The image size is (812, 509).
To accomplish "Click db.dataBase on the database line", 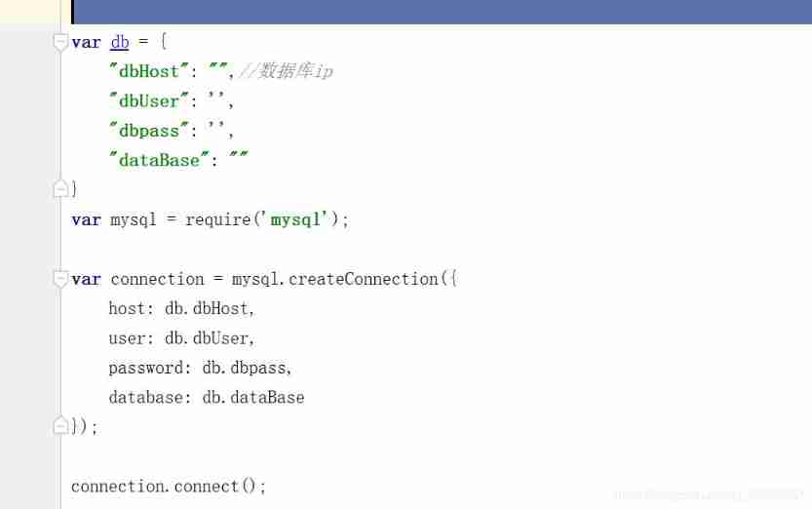I will pos(253,397).
